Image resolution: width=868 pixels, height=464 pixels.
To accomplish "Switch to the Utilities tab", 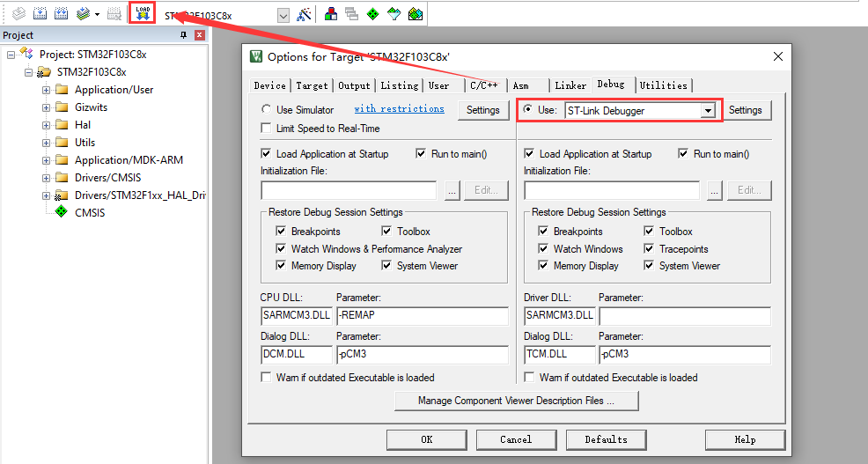I will pyautogui.click(x=663, y=85).
